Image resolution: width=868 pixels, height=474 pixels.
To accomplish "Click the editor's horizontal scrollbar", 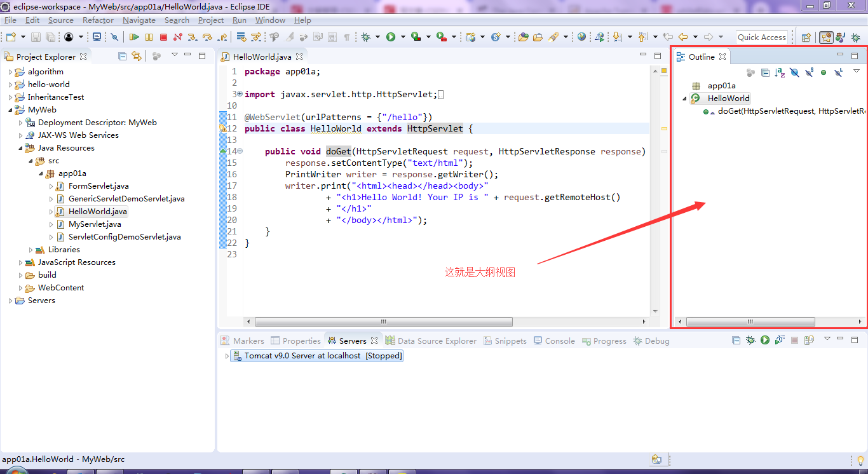I will pos(383,322).
